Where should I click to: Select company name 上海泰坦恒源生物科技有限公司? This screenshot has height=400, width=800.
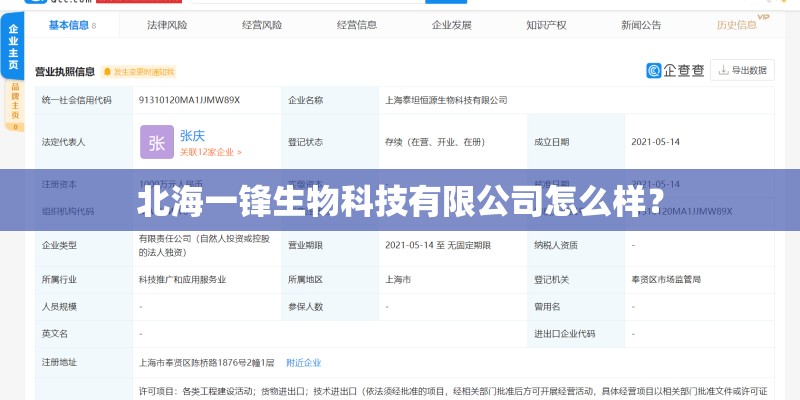[446, 100]
